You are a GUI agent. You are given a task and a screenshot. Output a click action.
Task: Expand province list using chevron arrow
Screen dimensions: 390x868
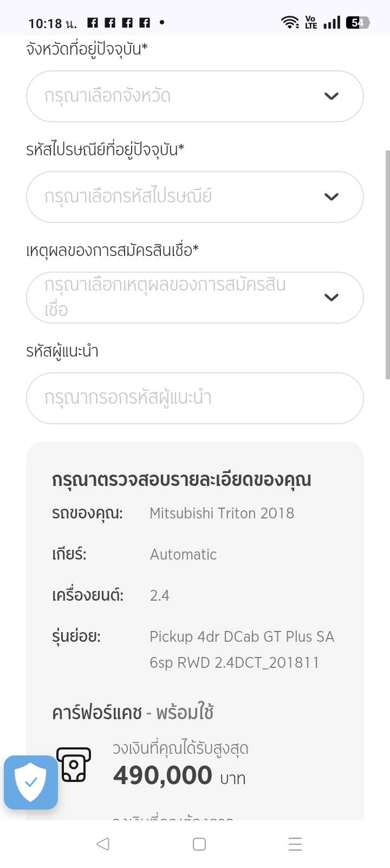pos(331,96)
